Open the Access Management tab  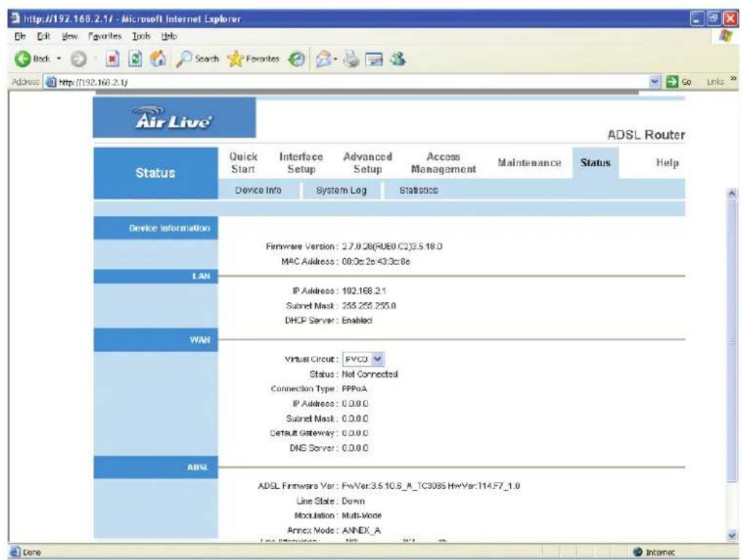coord(443,163)
